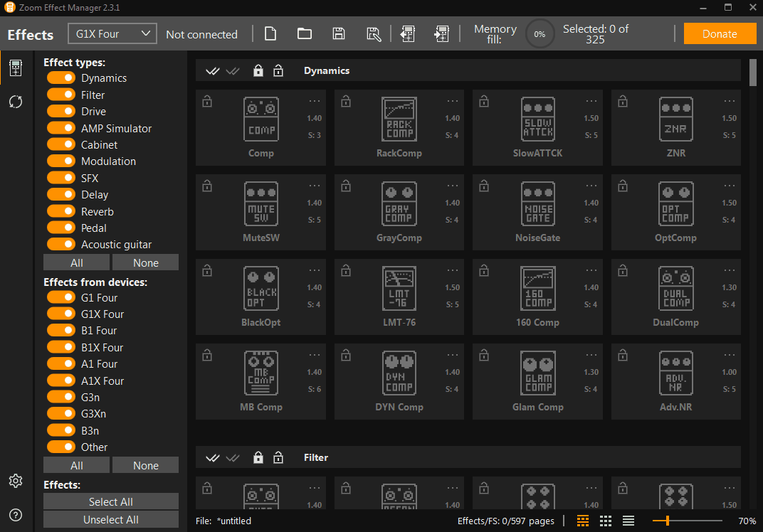Click the Filter section header

(316, 457)
